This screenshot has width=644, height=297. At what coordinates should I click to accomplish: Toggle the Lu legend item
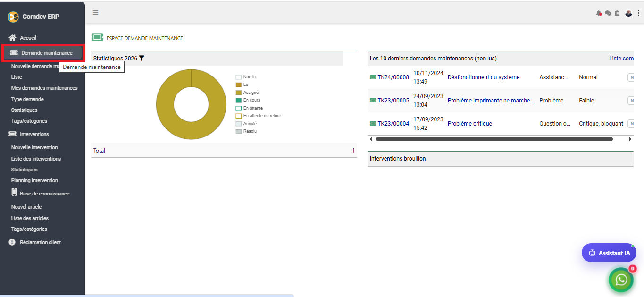(x=242, y=85)
